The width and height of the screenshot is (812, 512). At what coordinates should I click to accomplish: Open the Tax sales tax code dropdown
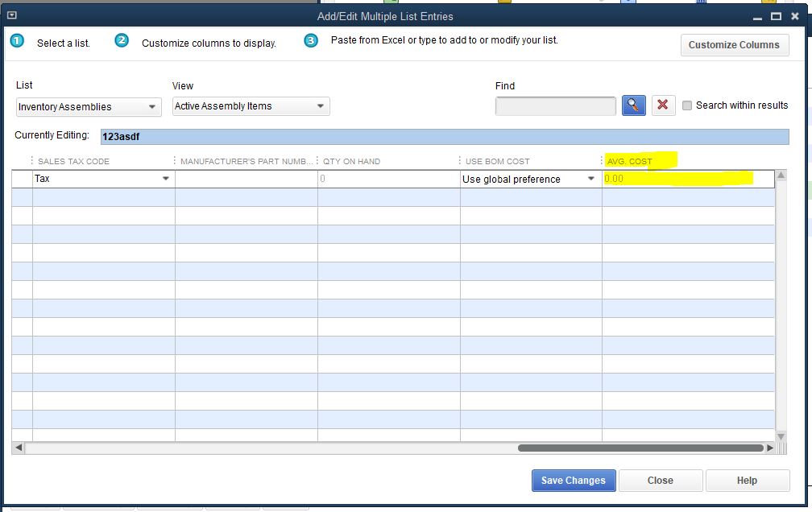pyautogui.click(x=166, y=179)
